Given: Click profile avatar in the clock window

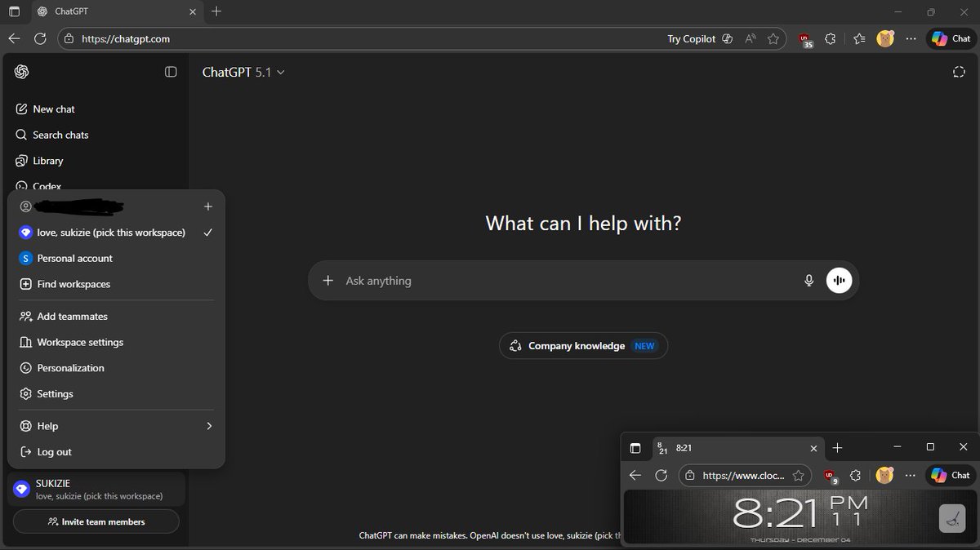Looking at the screenshot, I should [884, 475].
